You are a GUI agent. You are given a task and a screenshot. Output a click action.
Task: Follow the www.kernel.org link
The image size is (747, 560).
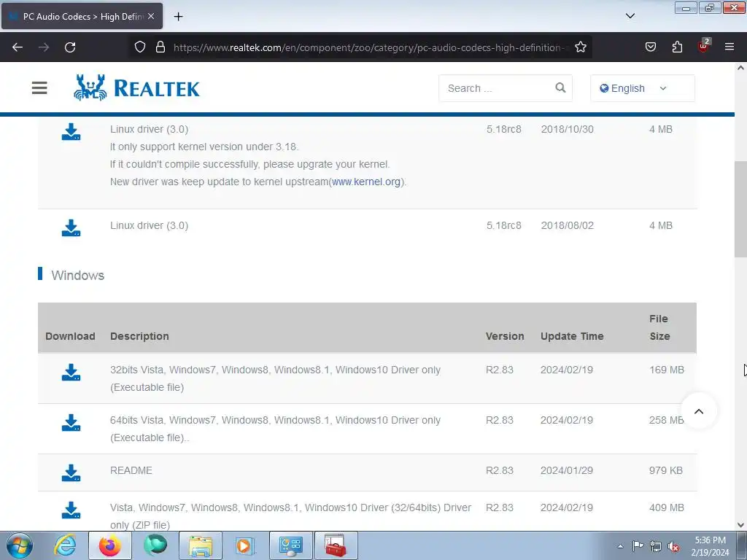click(x=366, y=182)
